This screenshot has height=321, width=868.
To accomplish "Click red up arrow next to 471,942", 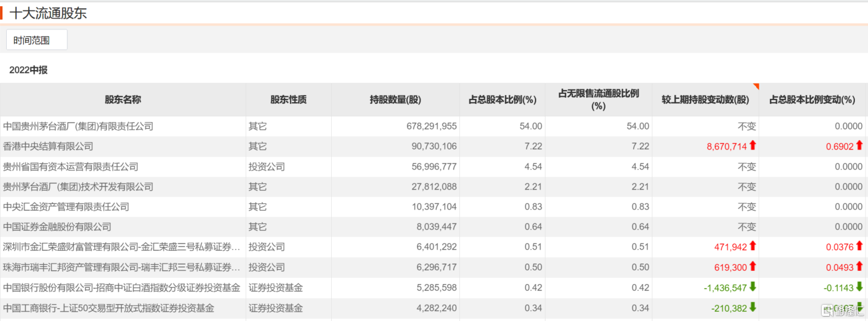I will (752, 247).
